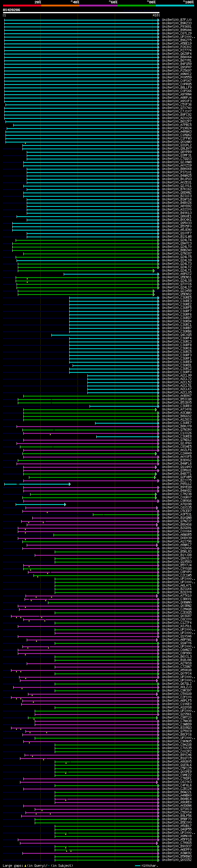Viewport: 197px width, 868px height.
Task: Click the label UniRef100_A9PGT2
Action: [176, 274]
